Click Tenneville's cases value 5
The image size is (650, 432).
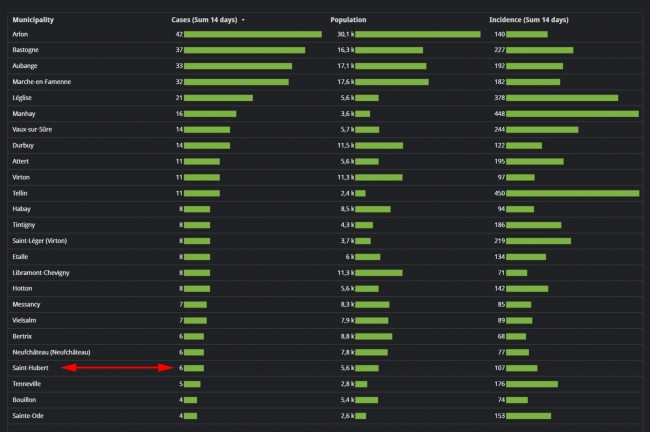[181, 384]
